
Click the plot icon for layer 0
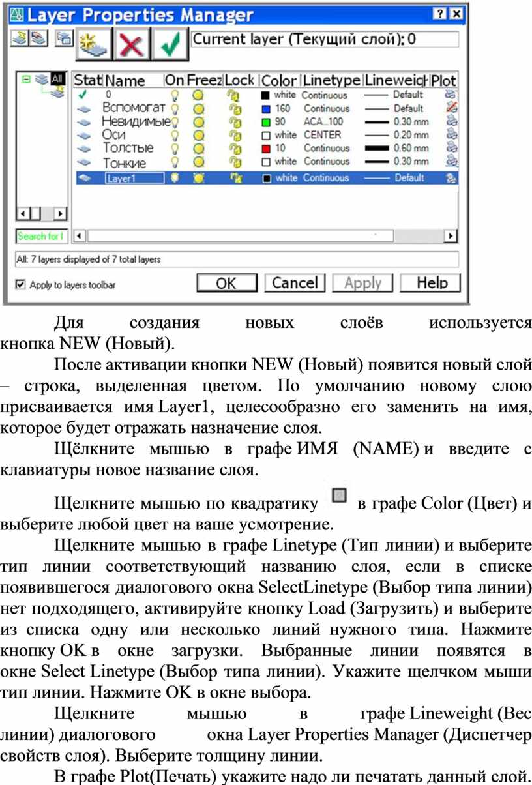coord(451,95)
